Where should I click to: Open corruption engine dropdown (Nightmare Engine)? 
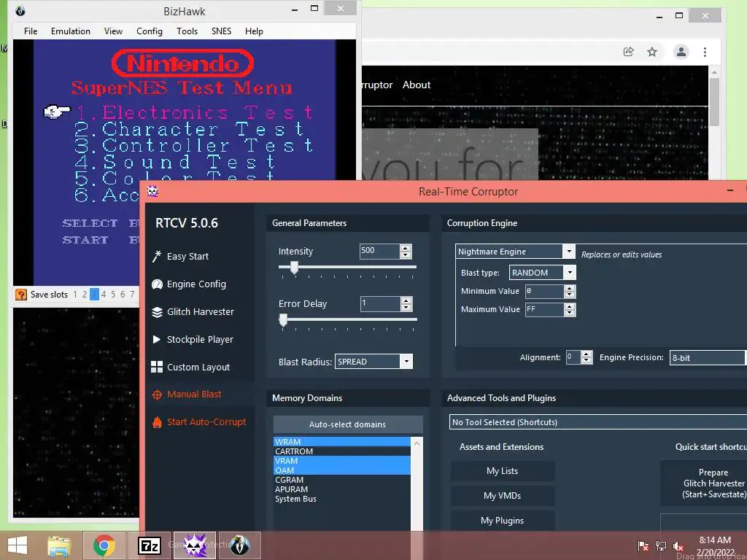pyautogui.click(x=569, y=251)
